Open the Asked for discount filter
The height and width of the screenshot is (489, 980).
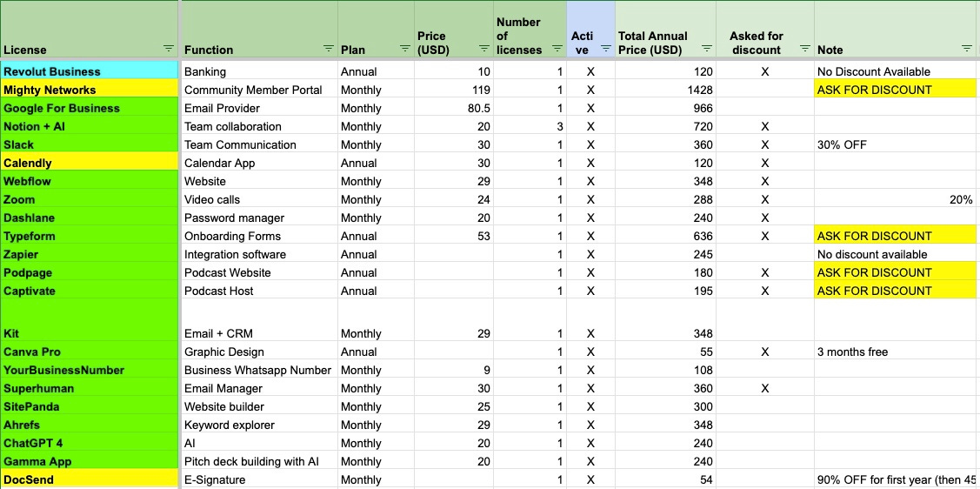click(x=805, y=49)
